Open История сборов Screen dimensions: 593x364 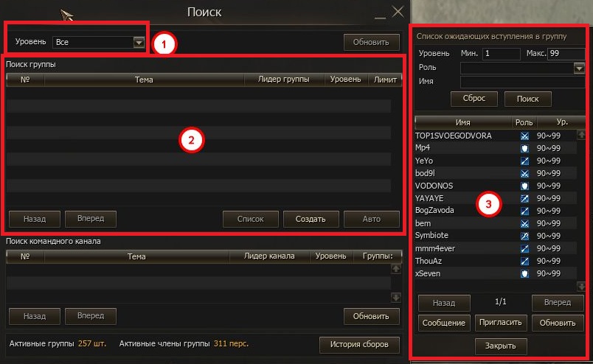359,344
